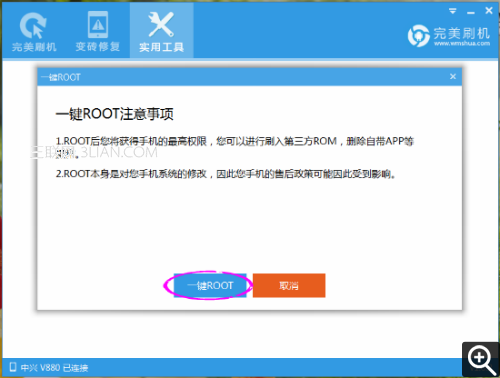Click the magnifier zoom icon
The width and height of the screenshot is (500, 378).
[x=481, y=360]
